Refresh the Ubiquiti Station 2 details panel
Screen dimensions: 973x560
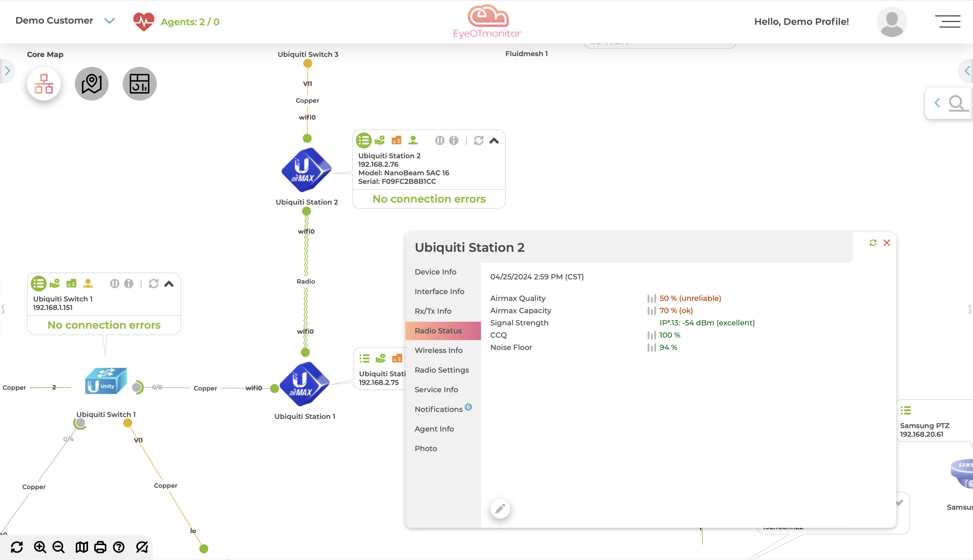[873, 243]
